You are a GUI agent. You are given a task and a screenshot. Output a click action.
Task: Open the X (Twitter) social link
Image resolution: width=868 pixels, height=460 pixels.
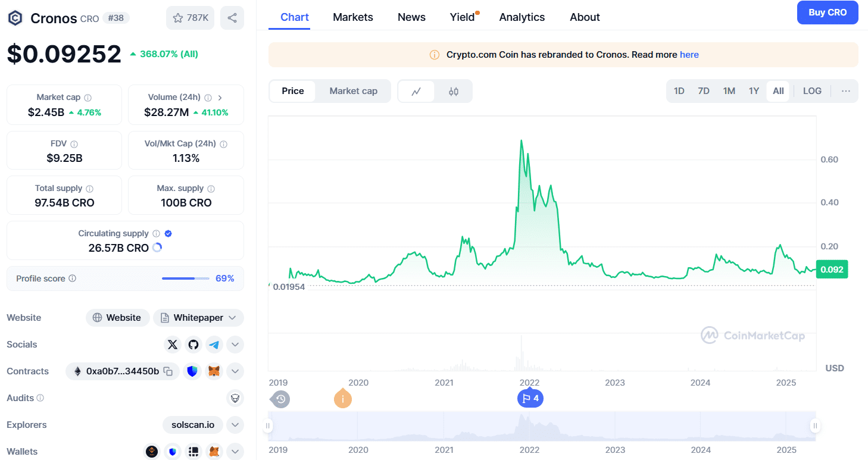coord(173,345)
